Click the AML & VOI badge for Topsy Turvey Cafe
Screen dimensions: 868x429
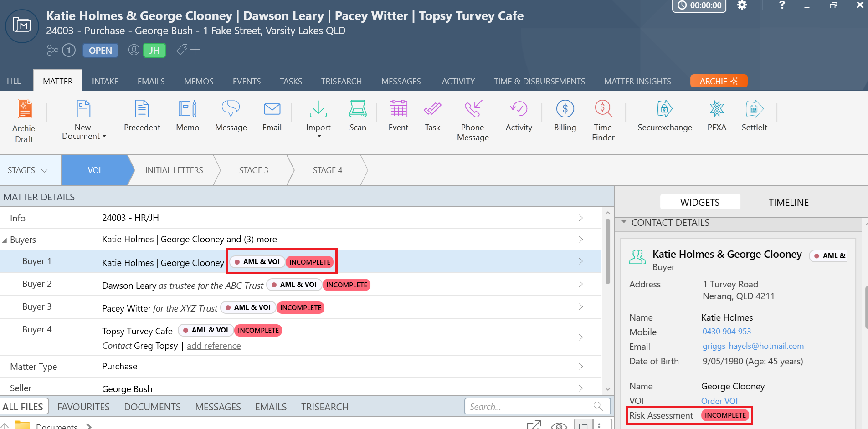pyautogui.click(x=205, y=330)
